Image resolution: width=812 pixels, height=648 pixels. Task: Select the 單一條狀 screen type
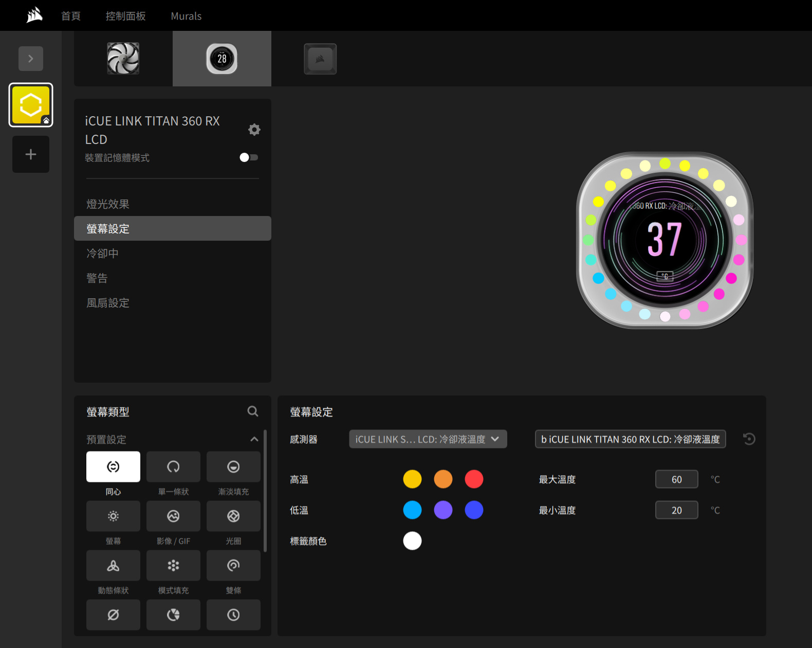coord(173,466)
